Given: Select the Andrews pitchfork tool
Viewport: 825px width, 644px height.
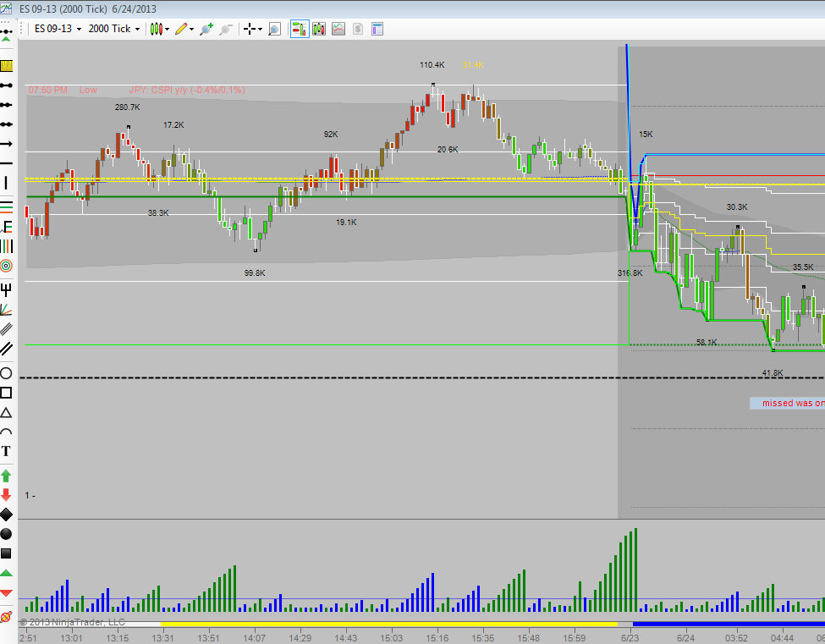Looking at the screenshot, I should [6, 289].
